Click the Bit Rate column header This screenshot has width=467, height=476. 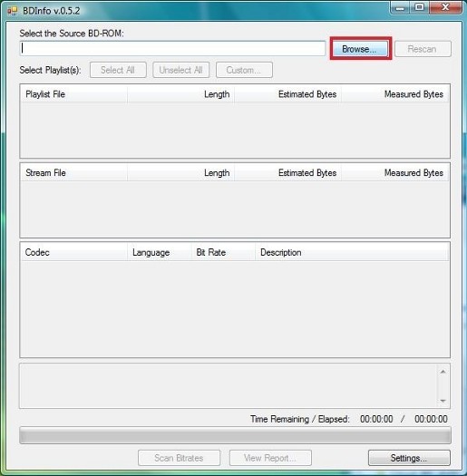pyautogui.click(x=223, y=252)
